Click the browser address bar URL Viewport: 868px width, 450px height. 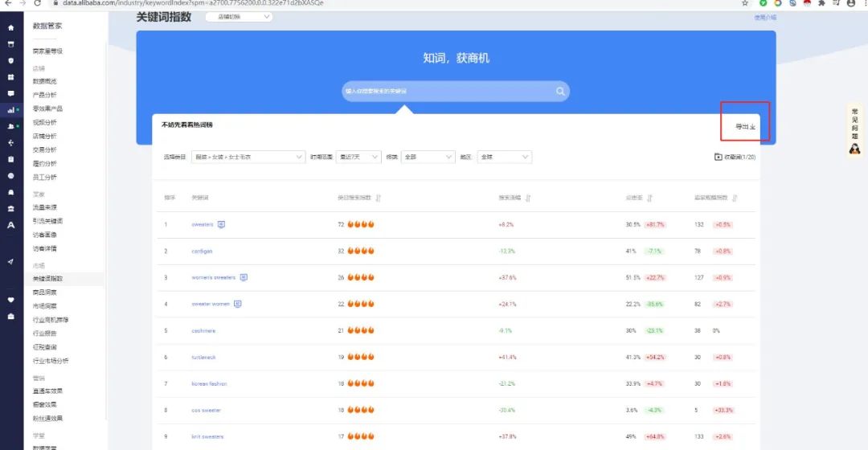click(x=193, y=3)
